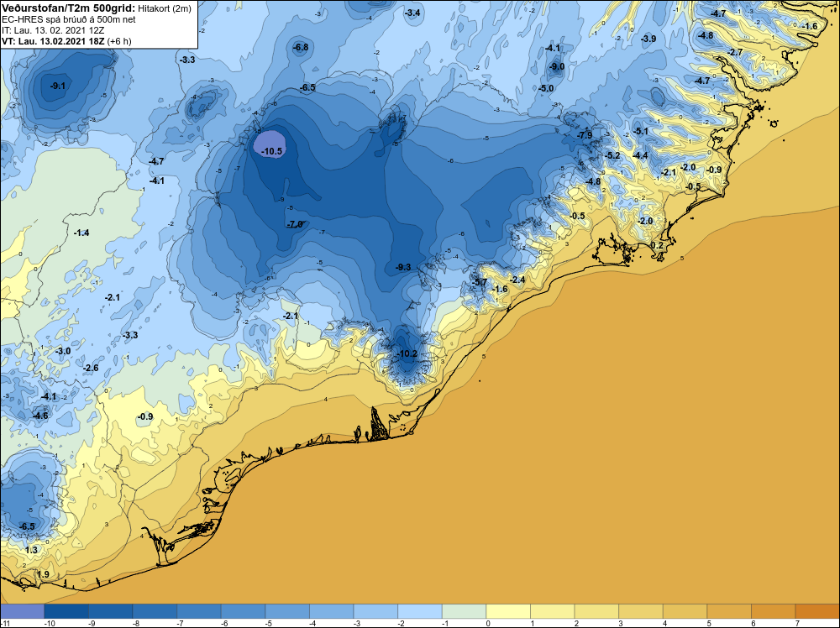Click the -5.1 temperature value
Image resolution: width=840 pixels, height=628 pixels.
click(x=641, y=131)
